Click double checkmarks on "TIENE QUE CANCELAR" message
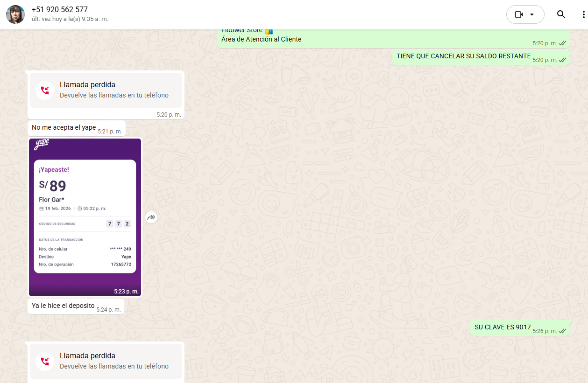The width and height of the screenshot is (588, 383). [x=563, y=60]
